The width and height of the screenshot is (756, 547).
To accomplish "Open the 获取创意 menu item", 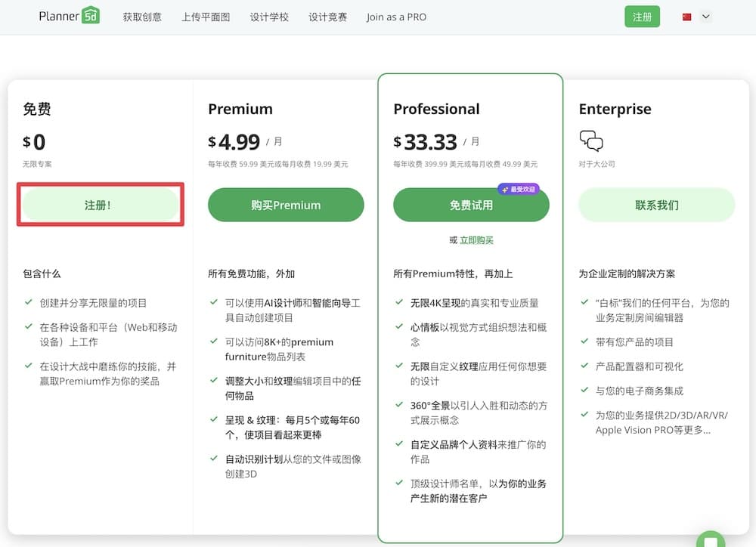I will 143,17.
